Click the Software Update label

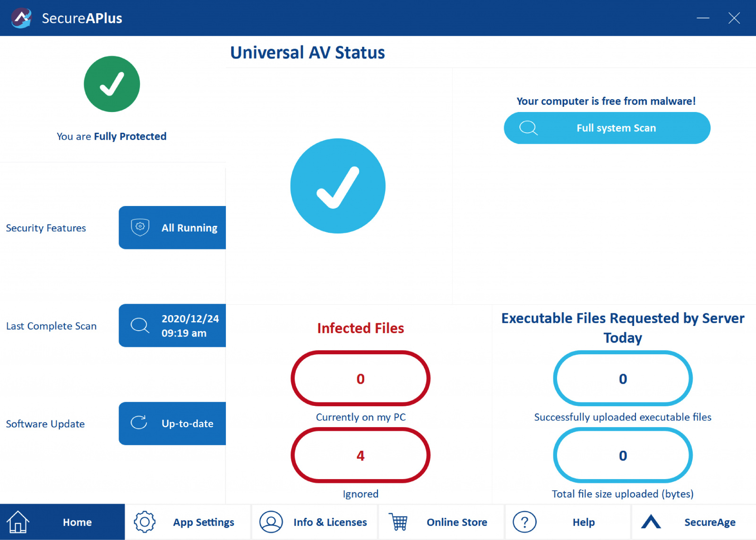tap(45, 424)
